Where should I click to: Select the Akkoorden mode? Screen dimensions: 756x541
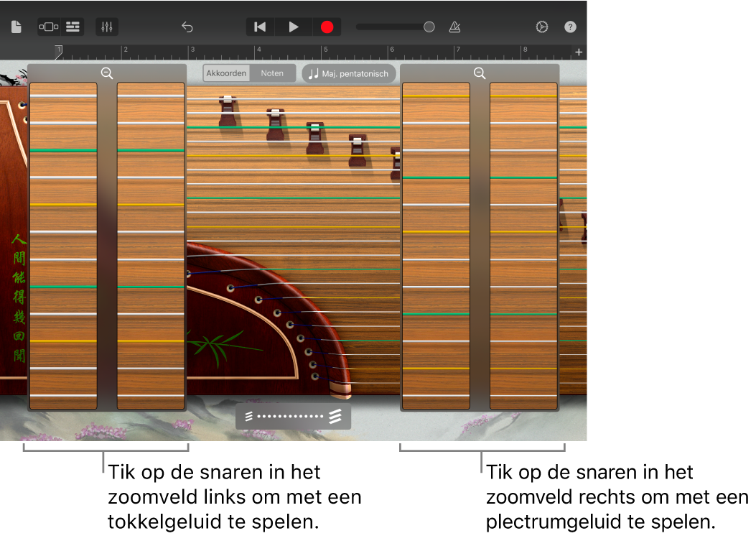(x=226, y=73)
